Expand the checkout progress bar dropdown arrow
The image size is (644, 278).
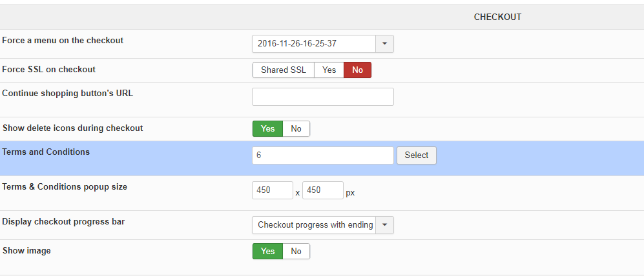click(x=384, y=225)
